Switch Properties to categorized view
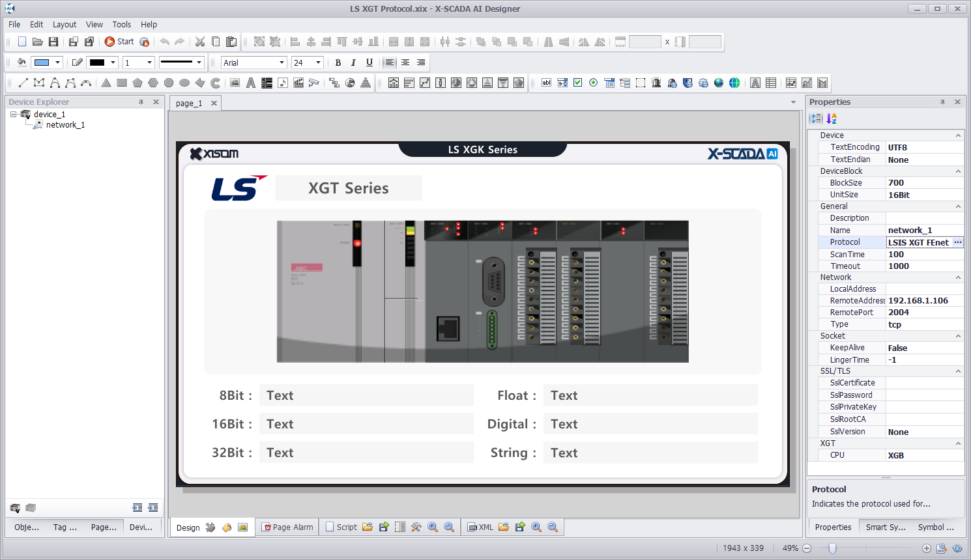The width and height of the screenshot is (971, 560). [x=816, y=119]
